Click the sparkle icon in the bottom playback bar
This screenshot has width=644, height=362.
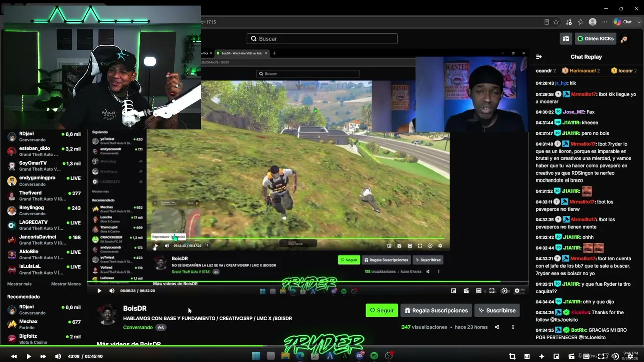tap(542, 356)
